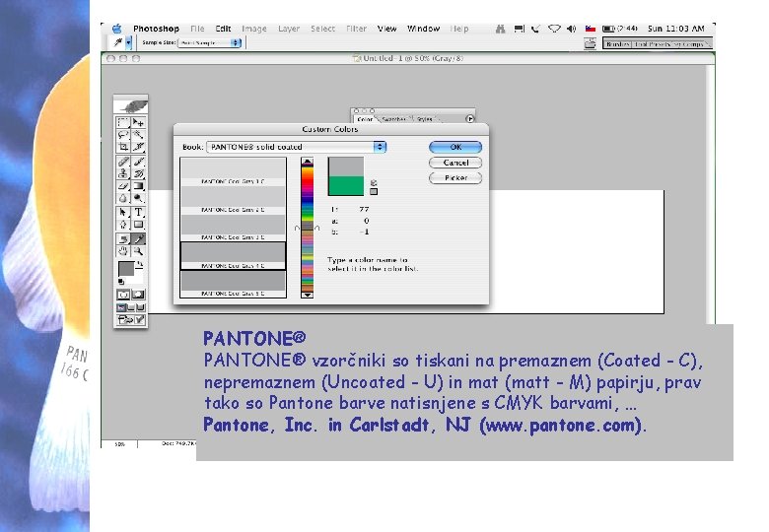Image resolution: width=769 pixels, height=532 pixels.
Task: Open the Apple menu
Action: pyautogui.click(x=116, y=29)
